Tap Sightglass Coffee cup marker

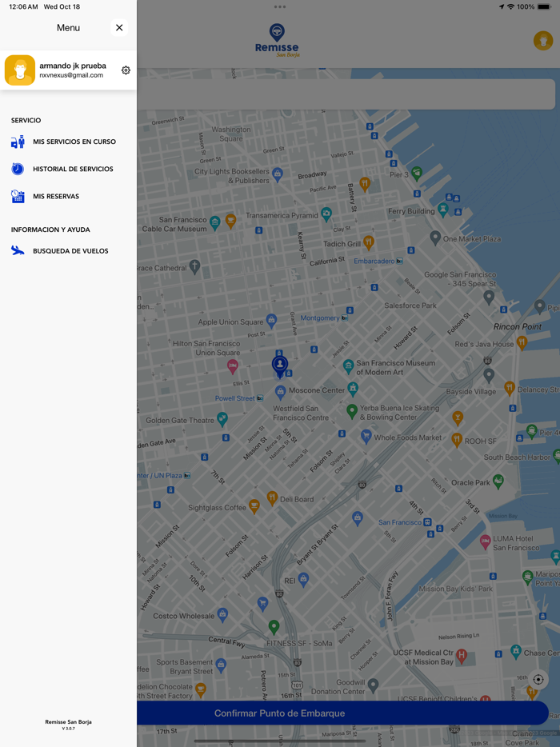click(254, 506)
